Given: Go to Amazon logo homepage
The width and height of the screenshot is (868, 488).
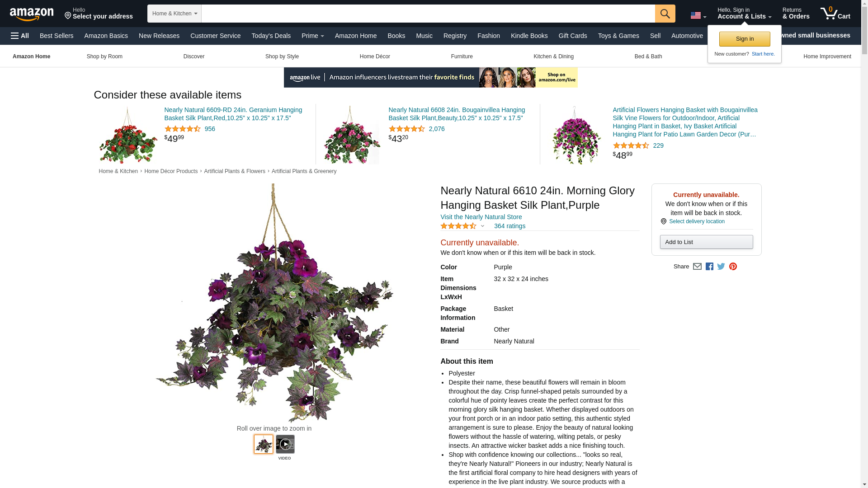Looking at the screenshot, I should pyautogui.click(x=32, y=14).
